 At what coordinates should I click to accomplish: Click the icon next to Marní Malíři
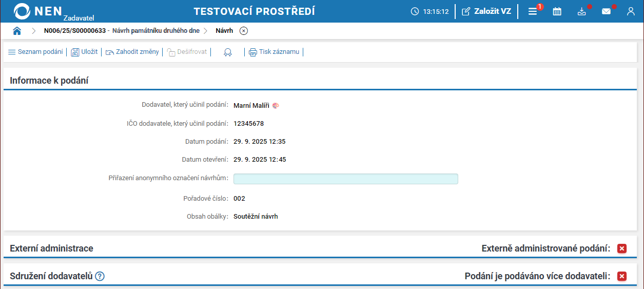276,105
